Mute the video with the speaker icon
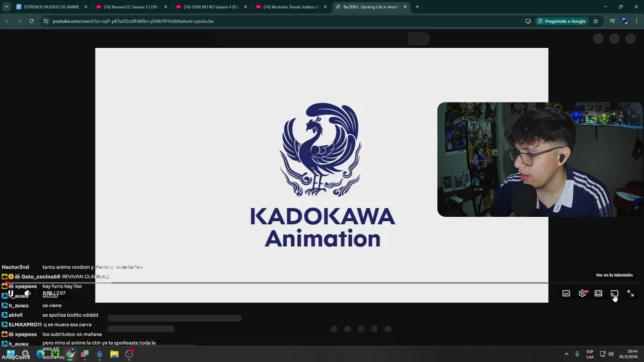Image resolution: width=644 pixels, height=362 pixels. 28,293
